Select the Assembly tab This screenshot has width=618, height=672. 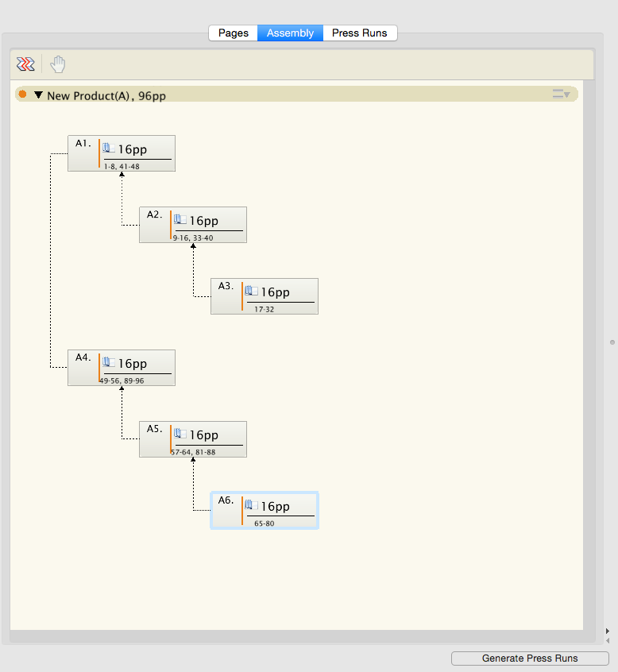pos(290,33)
